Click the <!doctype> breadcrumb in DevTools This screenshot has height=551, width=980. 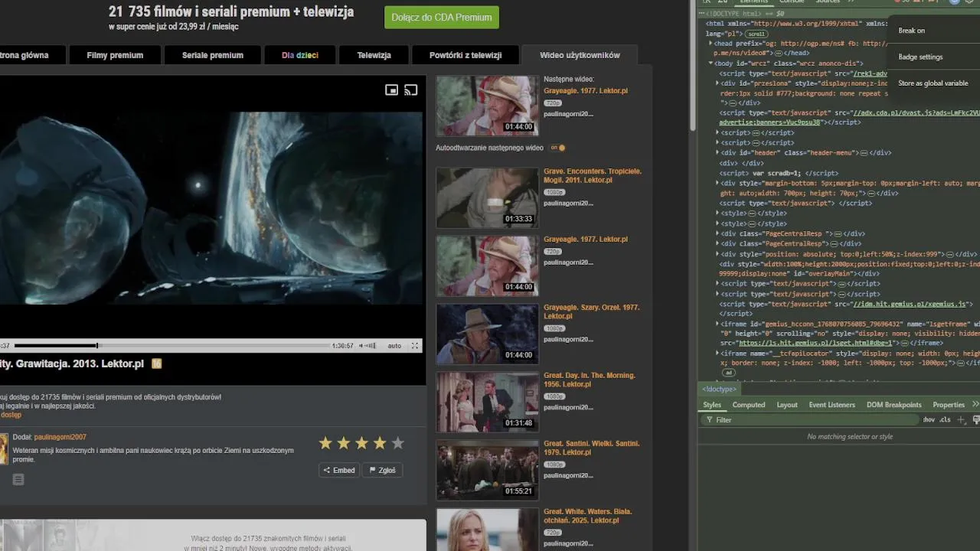click(x=719, y=390)
